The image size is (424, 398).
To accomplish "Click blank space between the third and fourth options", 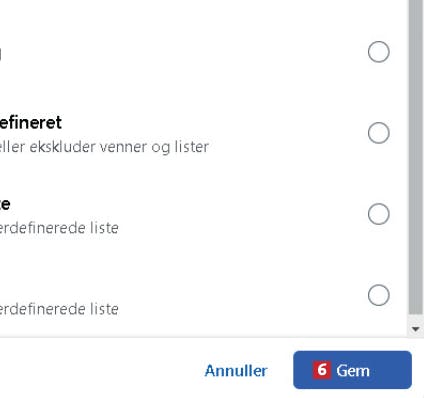I will tap(183, 255).
